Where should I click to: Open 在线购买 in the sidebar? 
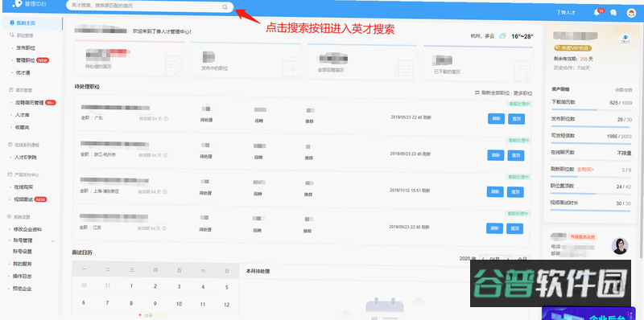[24, 187]
